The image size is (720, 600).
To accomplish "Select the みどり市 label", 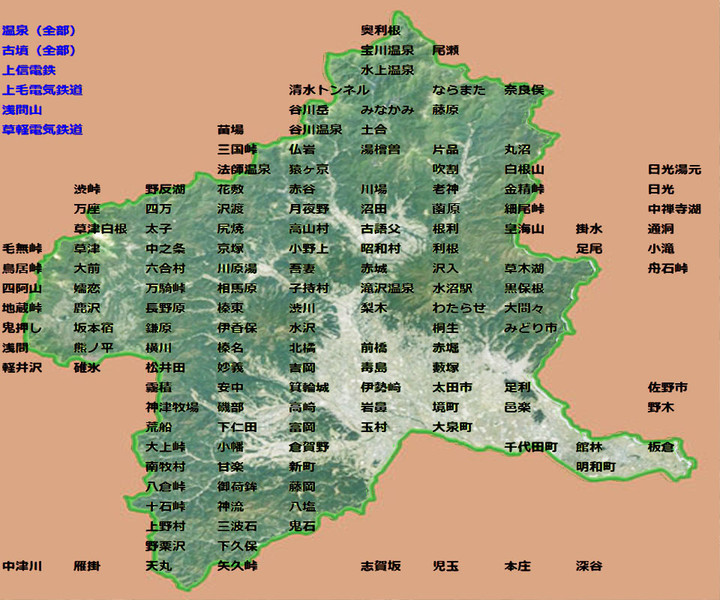I will click(530, 328).
